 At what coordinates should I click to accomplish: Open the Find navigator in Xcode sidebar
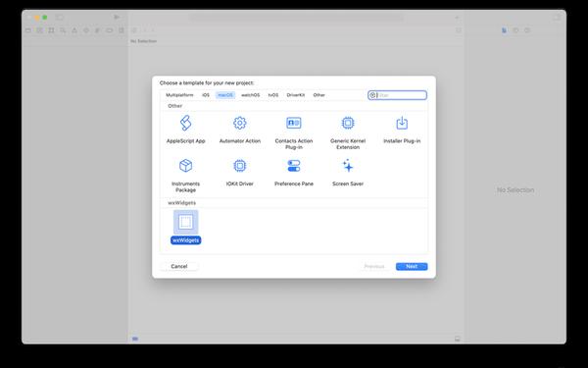(x=63, y=30)
